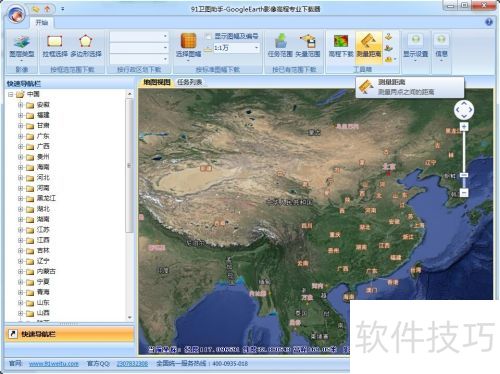
Task: Click the map pan navigation compass
Action: (x=464, y=110)
